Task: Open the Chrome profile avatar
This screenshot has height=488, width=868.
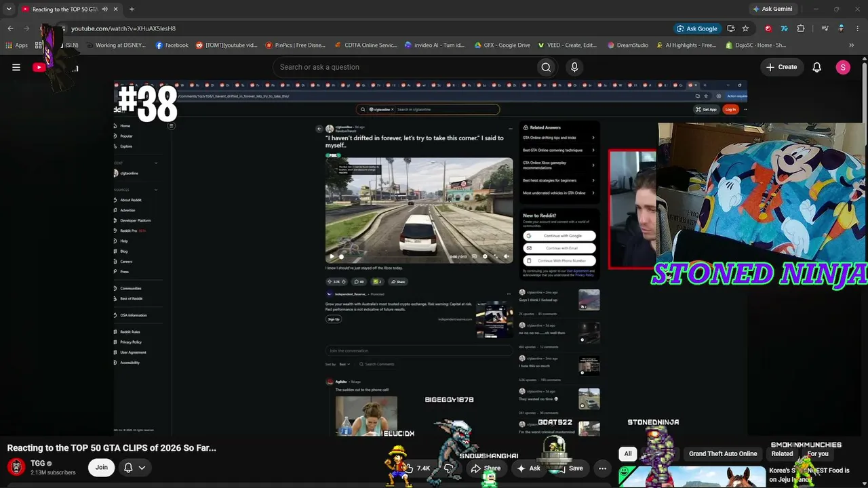Action: (841, 28)
